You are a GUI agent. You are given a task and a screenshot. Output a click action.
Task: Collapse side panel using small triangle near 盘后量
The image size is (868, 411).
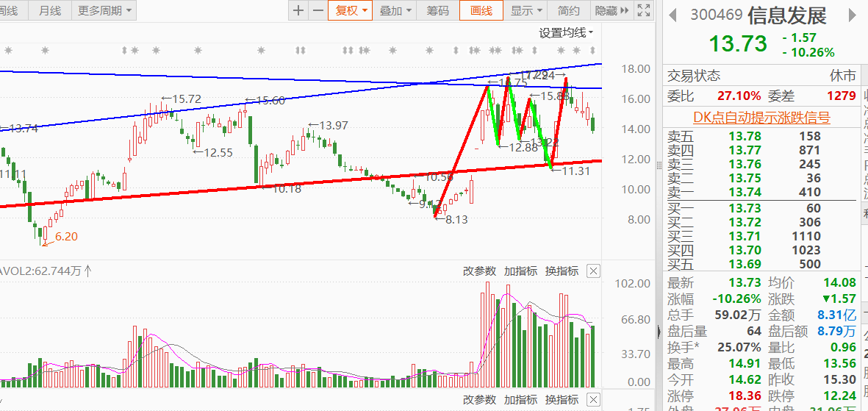[659, 332]
